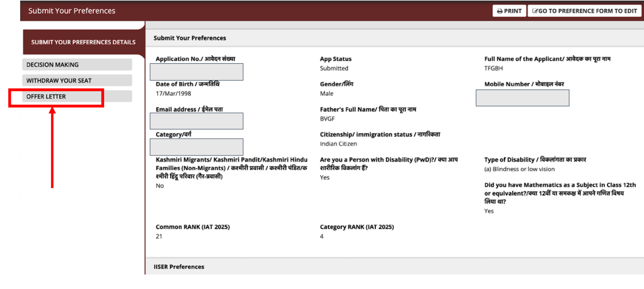
Task: Click the "Date of Birth" label
Action: 187,84
